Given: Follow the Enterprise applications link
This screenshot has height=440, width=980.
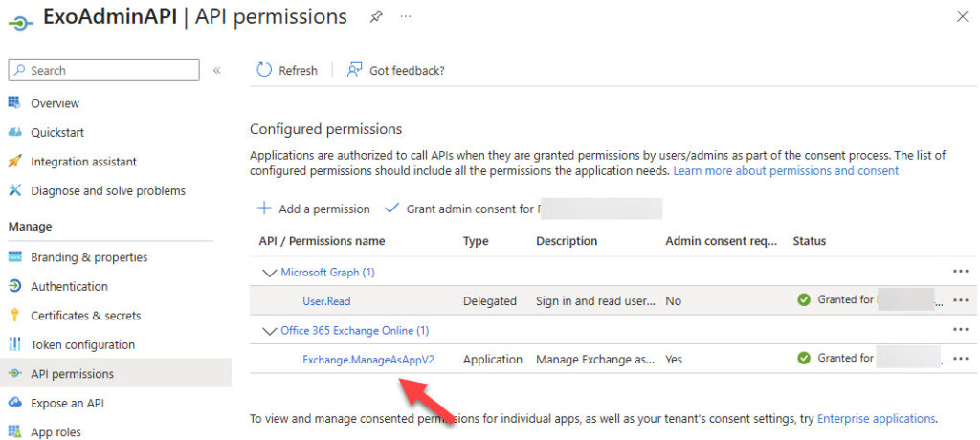Looking at the screenshot, I should pos(877,419).
